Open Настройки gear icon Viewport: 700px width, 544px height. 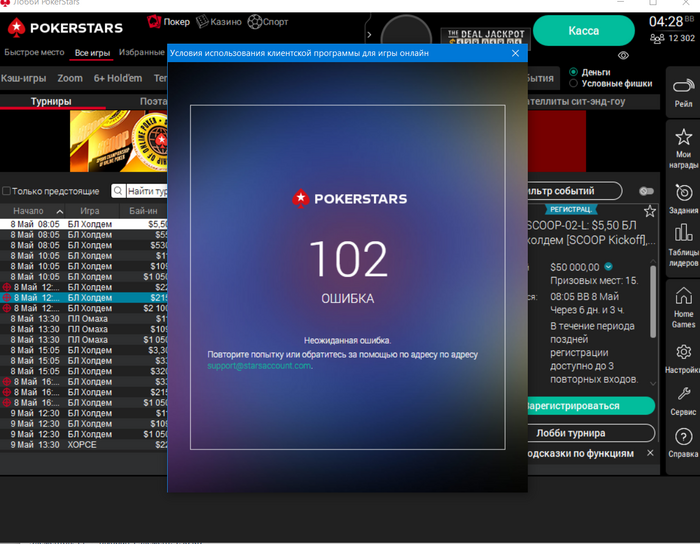tap(683, 352)
